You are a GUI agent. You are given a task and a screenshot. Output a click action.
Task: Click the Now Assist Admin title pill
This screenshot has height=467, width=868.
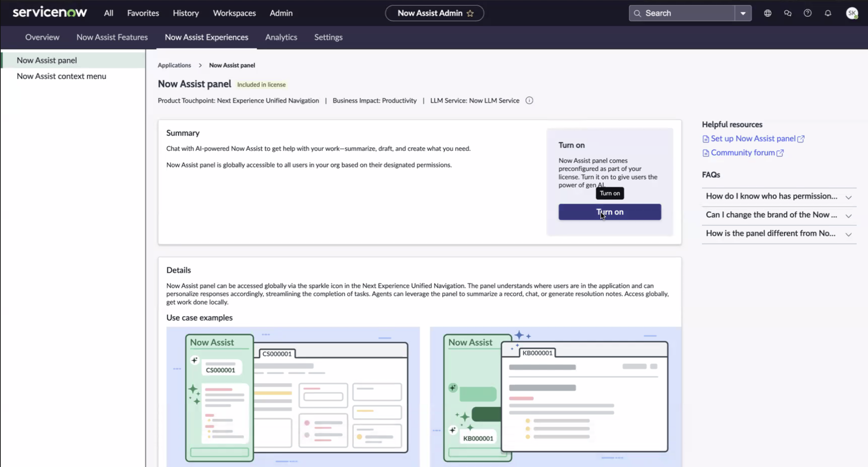click(x=434, y=13)
